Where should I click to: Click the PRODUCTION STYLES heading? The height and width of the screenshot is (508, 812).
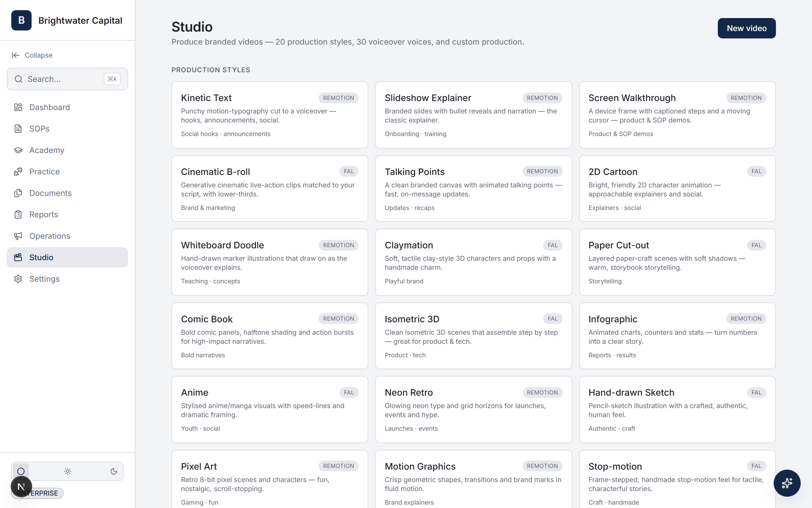tap(211, 70)
